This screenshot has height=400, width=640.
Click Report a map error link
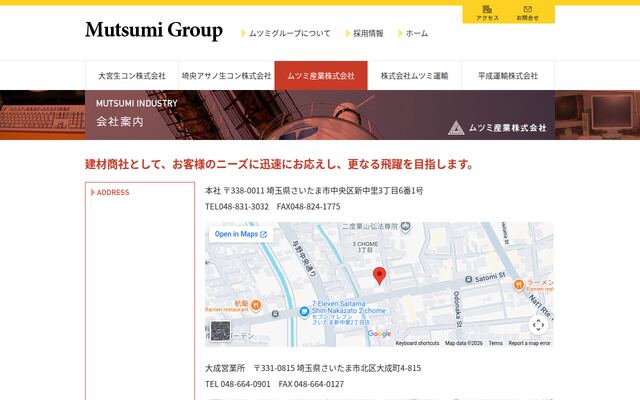[x=529, y=343]
